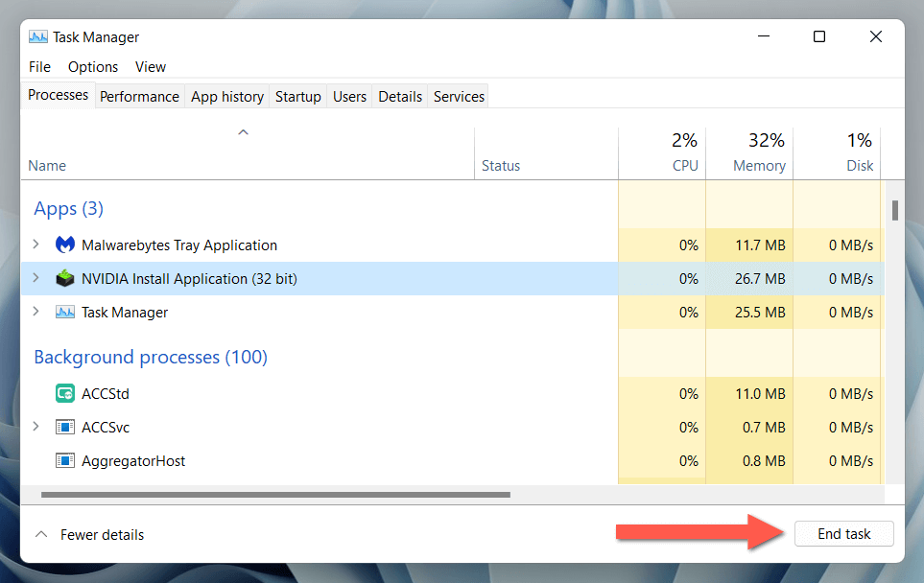Switch to the Startup tab

coord(297,97)
